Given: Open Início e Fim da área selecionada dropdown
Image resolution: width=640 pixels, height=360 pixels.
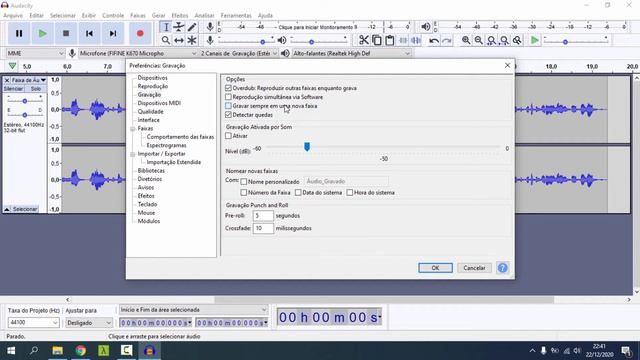Looking at the screenshot, I should point(193,310).
